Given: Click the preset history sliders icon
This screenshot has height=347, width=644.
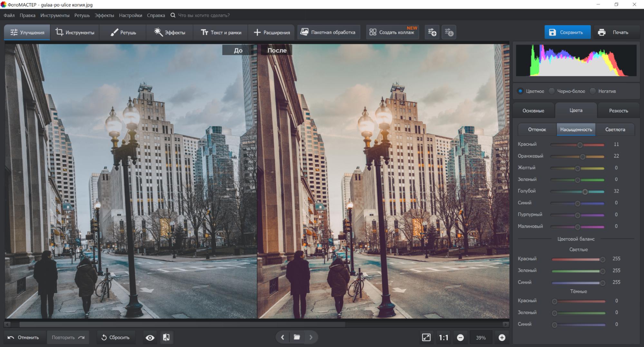Looking at the screenshot, I should [x=449, y=32].
